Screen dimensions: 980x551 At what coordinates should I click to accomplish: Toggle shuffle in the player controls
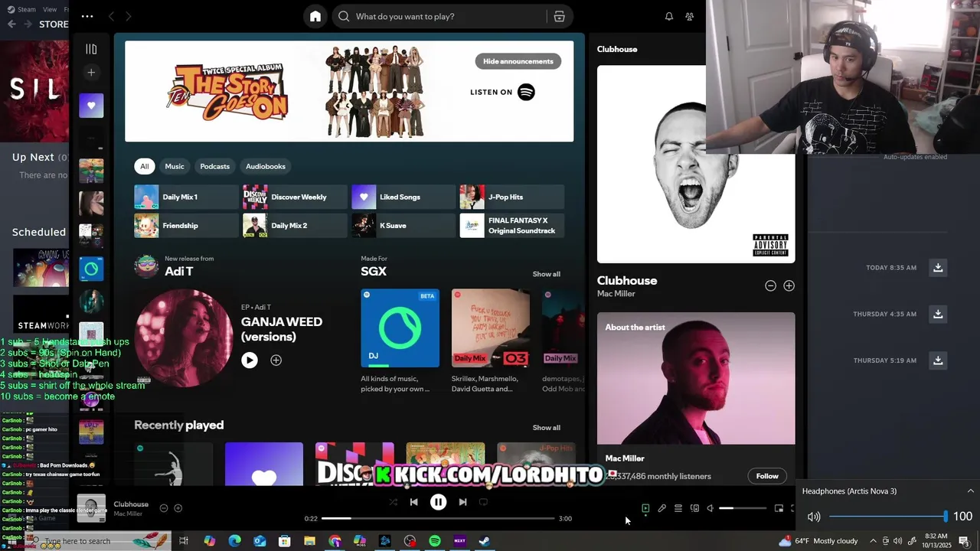pos(393,502)
